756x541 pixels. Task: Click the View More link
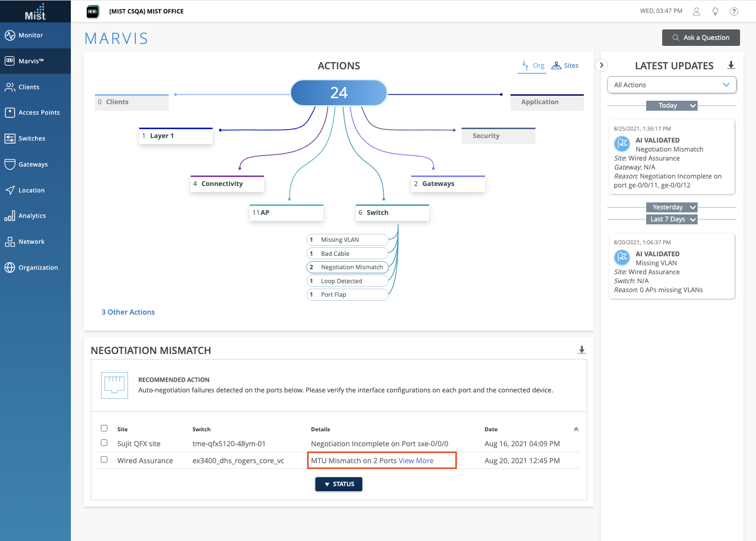click(416, 461)
